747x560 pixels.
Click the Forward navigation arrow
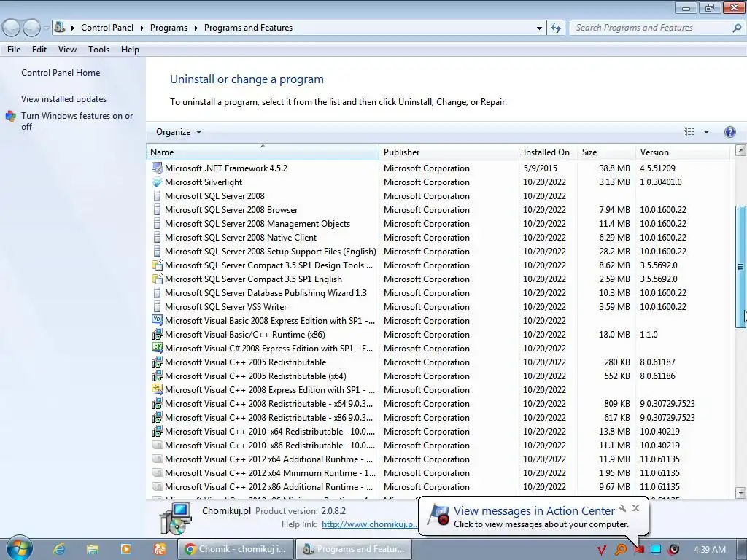[31, 28]
